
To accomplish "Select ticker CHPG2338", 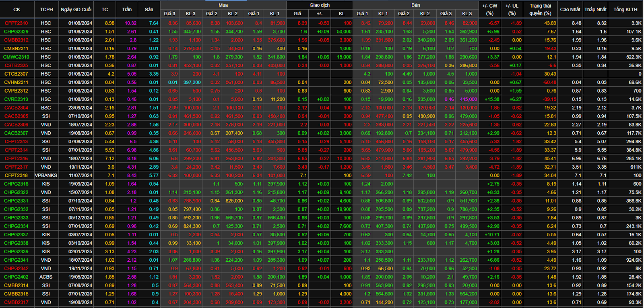I will (17, 243).
